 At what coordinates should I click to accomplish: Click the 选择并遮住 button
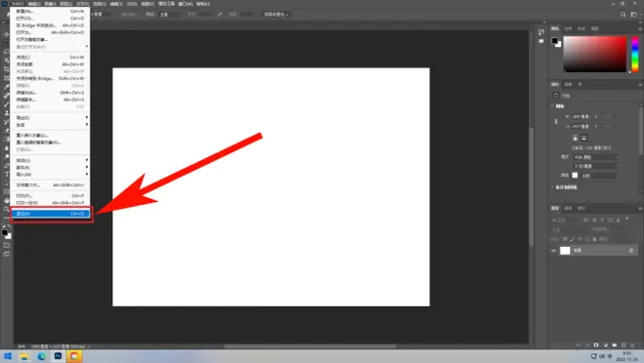276,15
